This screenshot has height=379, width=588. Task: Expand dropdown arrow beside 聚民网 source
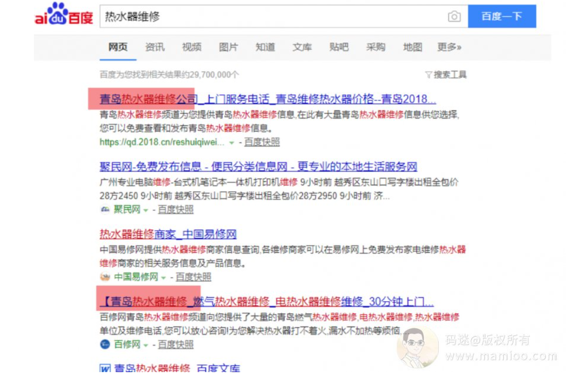(146, 210)
